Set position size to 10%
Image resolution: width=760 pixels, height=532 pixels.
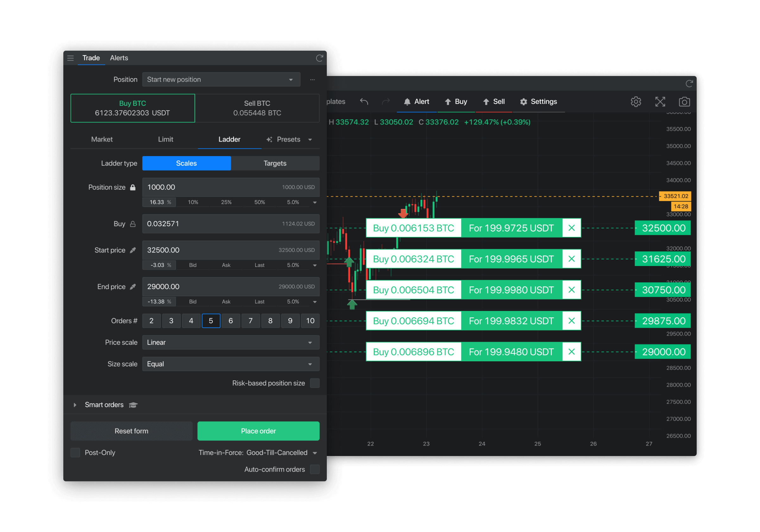pos(193,202)
